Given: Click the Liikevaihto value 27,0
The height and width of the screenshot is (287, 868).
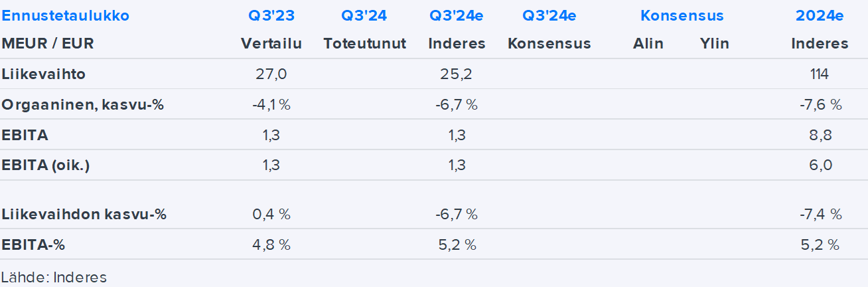Looking at the screenshot, I should (x=271, y=74).
